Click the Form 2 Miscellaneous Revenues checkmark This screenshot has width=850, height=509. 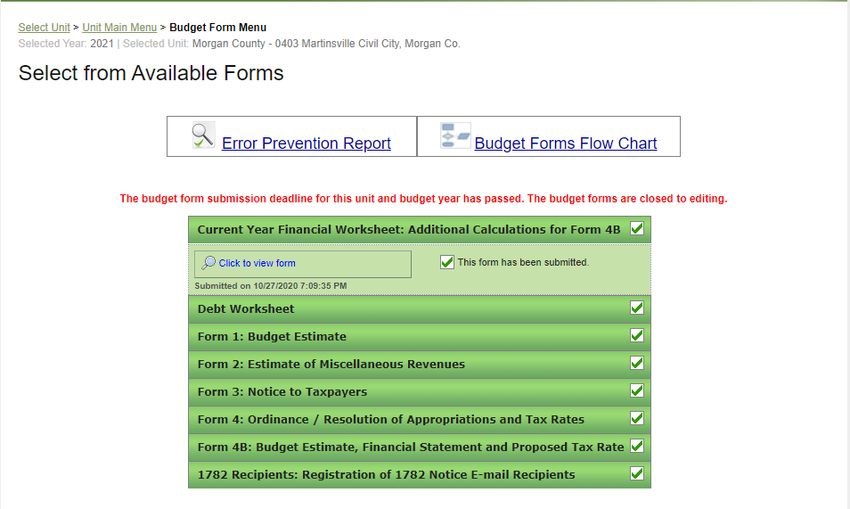click(637, 363)
